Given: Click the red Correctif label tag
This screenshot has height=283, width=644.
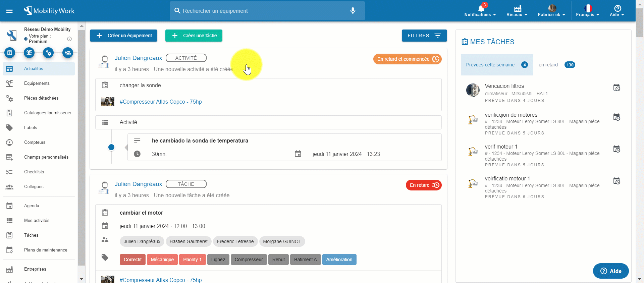Looking at the screenshot, I should point(132,260).
